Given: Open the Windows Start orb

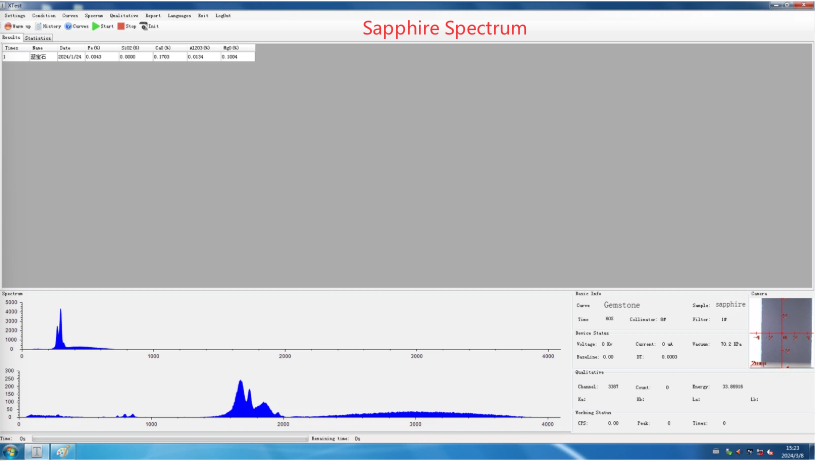Looking at the screenshot, I should tap(11, 452).
